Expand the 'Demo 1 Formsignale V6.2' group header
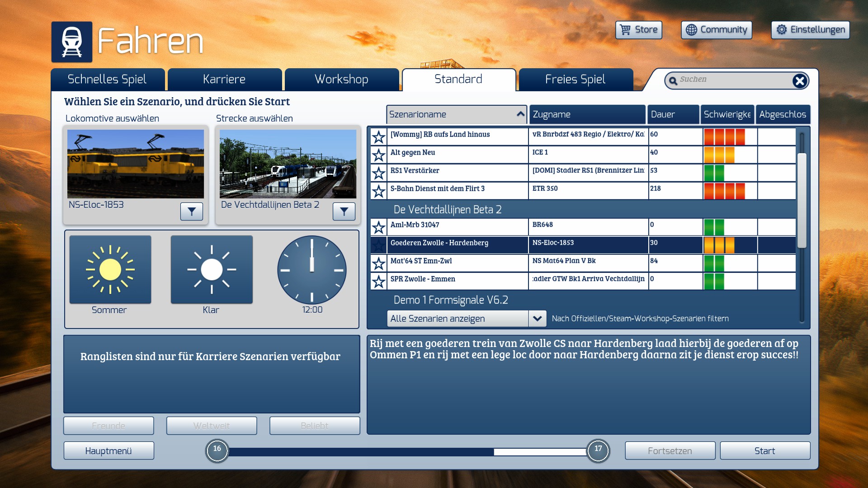Image resolution: width=868 pixels, height=488 pixels. pos(451,300)
